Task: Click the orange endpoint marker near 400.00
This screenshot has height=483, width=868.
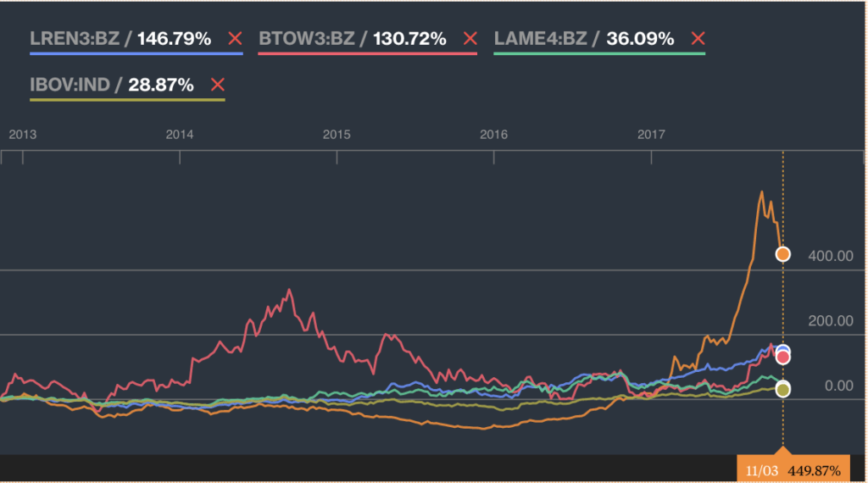Action: (x=783, y=254)
